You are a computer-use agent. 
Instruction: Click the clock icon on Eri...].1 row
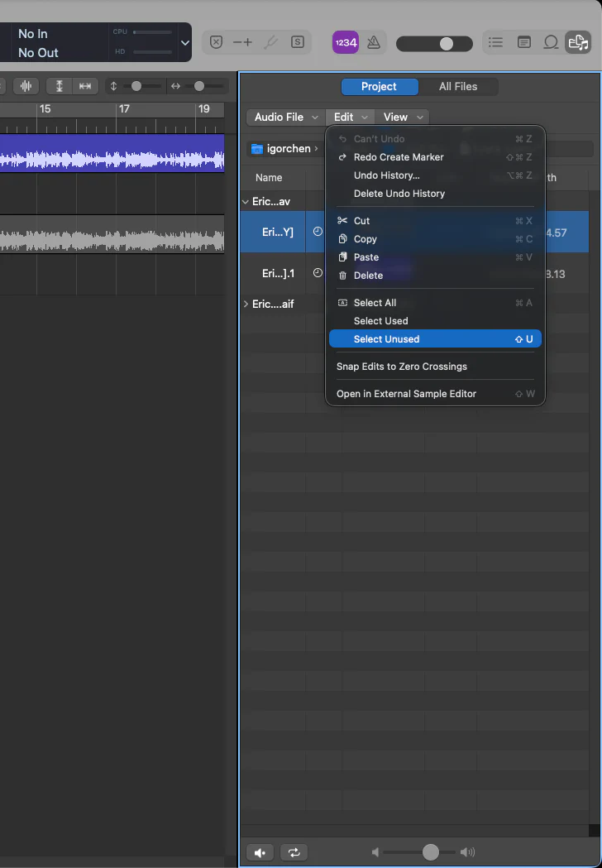pos(318,273)
